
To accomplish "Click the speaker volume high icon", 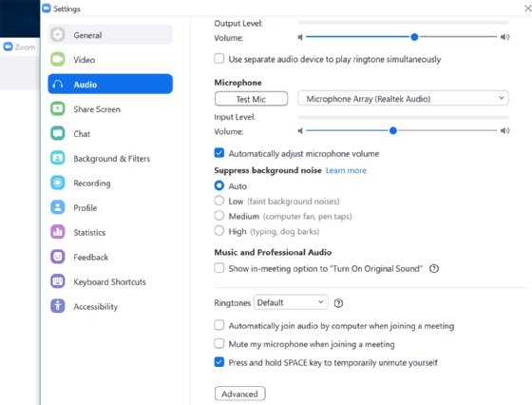I will [x=504, y=37].
